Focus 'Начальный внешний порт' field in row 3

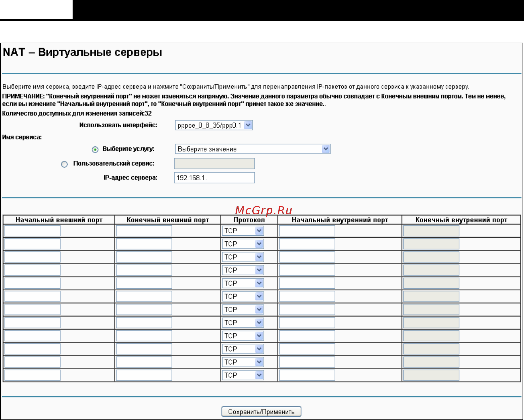(x=33, y=257)
